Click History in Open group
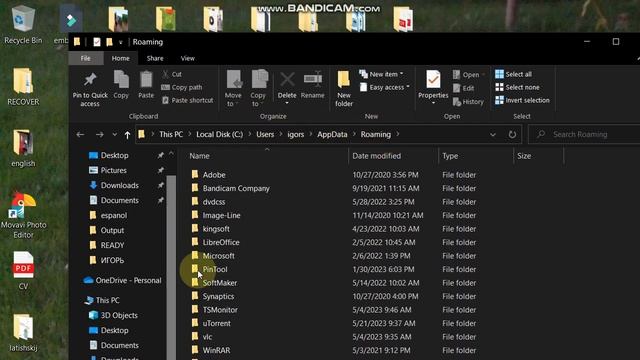The height and width of the screenshot is (360, 640). [x=468, y=102]
